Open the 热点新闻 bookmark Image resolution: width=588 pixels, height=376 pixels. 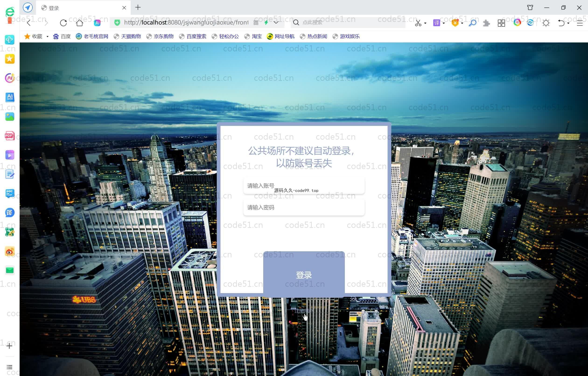point(314,36)
